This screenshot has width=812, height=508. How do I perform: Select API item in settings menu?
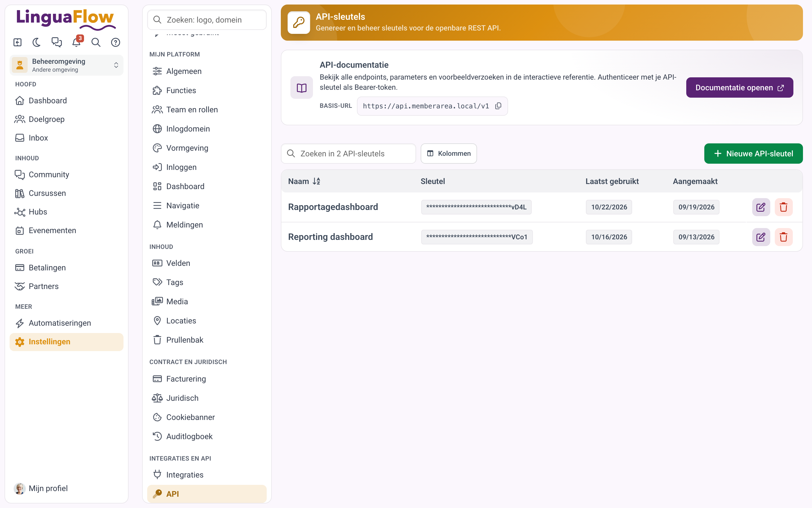pos(207,494)
